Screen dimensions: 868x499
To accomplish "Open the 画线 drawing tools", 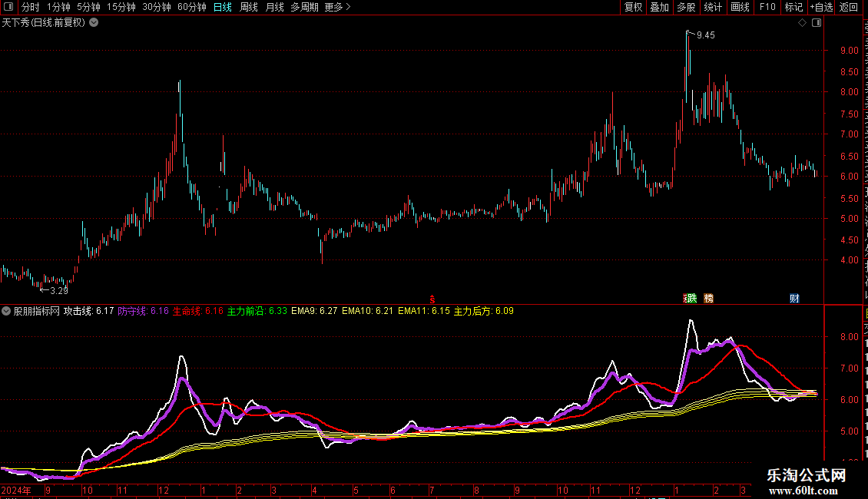I will [x=740, y=7].
